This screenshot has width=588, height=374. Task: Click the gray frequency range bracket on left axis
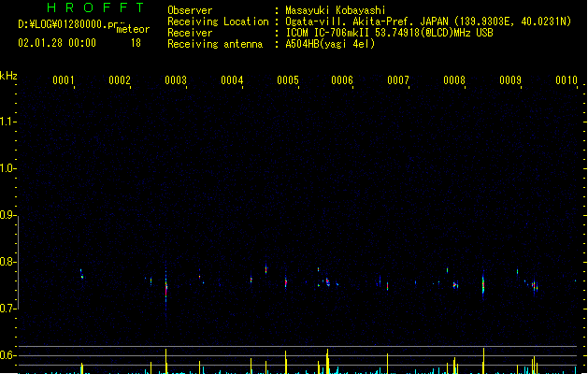point(18,263)
